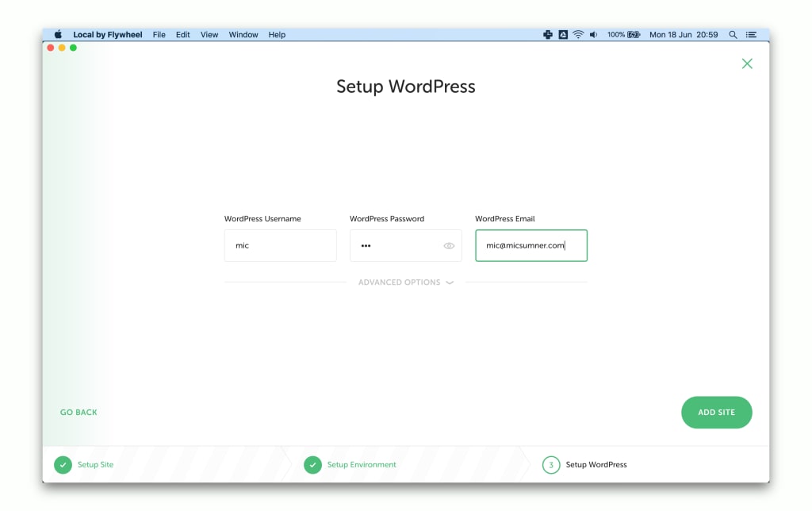Viewport: 812px width, 511px height.
Task: Click the WordPress Password label
Action: (x=387, y=219)
